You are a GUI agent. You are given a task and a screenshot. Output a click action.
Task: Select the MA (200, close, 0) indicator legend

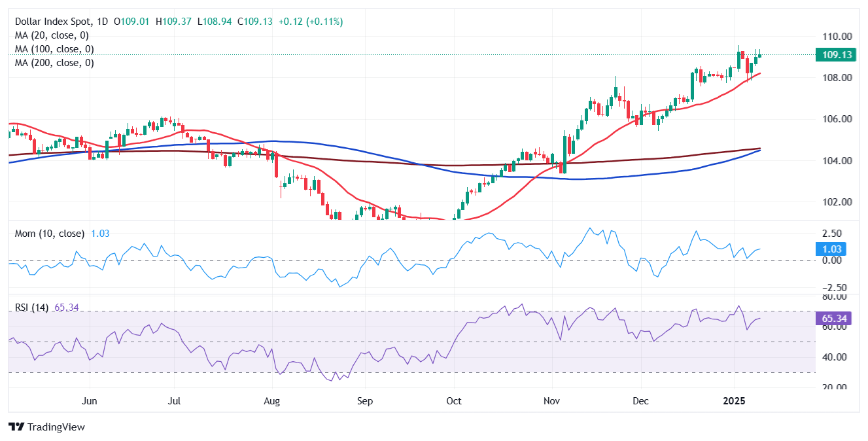point(54,63)
